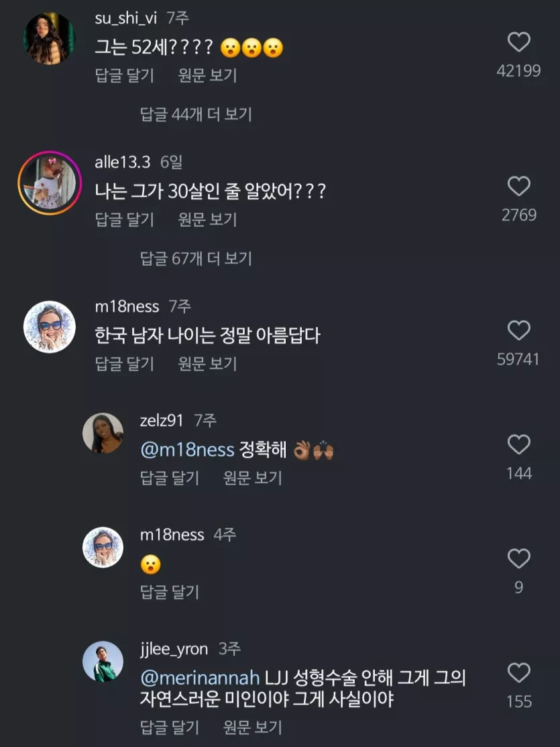Click 답글 달기 under m18ness's emoji reply
This screenshot has width=560, height=747.
point(170,592)
